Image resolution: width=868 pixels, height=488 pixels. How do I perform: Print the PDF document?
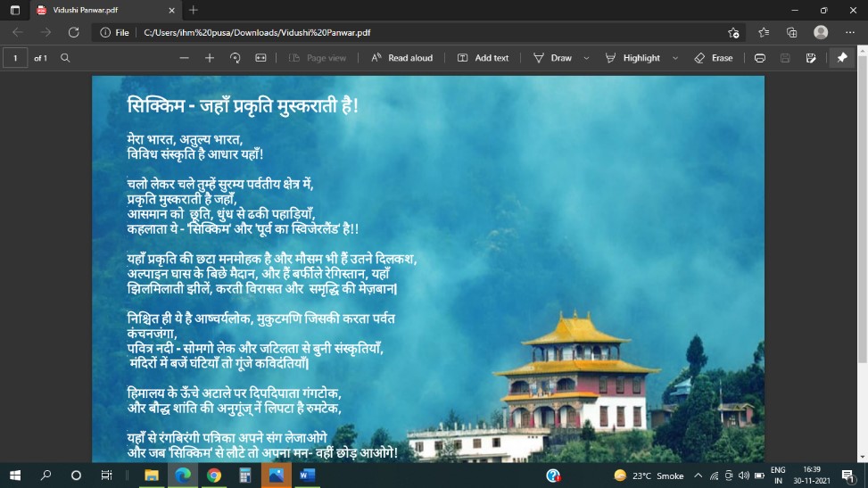(759, 58)
